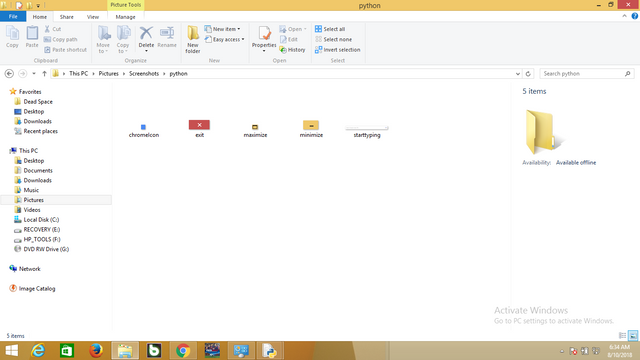The width and height of the screenshot is (640, 360).
Task: Open the Properties ribbon button
Action: point(264,39)
